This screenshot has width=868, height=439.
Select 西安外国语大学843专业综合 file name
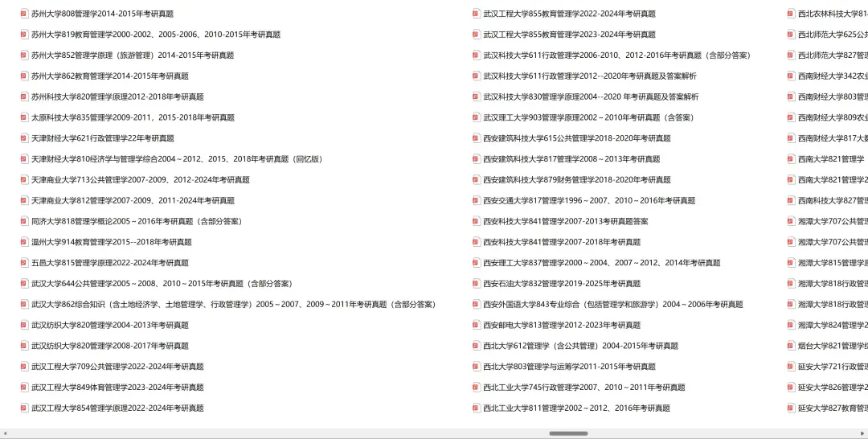(x=613, y=305)
